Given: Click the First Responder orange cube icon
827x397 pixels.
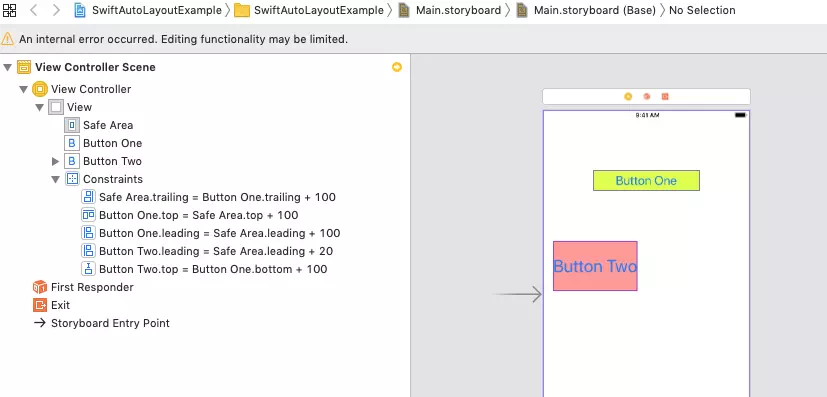Looking at the screenshot, I should (x=40, y=287).
